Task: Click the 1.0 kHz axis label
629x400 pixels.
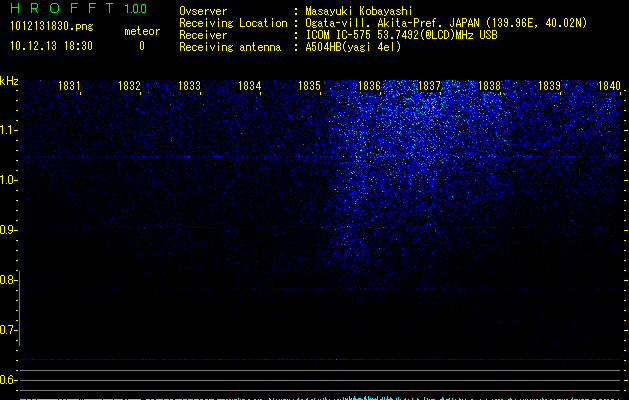Action: point(8,180)
